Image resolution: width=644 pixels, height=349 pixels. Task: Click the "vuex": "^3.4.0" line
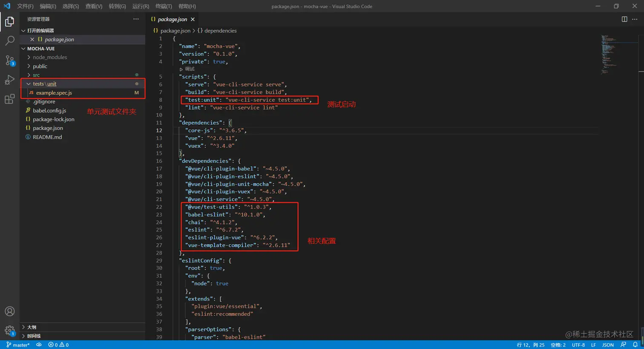point(210,146)
